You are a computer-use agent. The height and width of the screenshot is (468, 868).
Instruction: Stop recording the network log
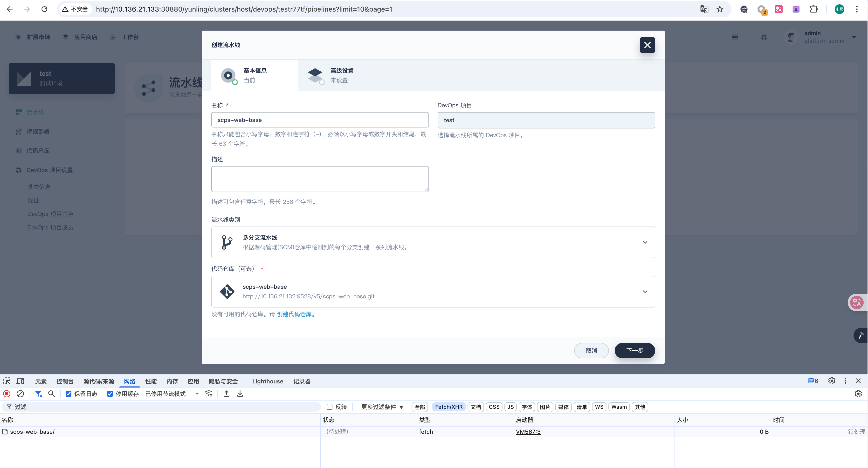tap(7, 394)
